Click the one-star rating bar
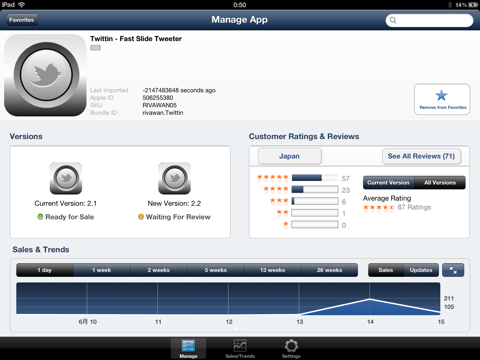The image size is (480, 360). 315,225
